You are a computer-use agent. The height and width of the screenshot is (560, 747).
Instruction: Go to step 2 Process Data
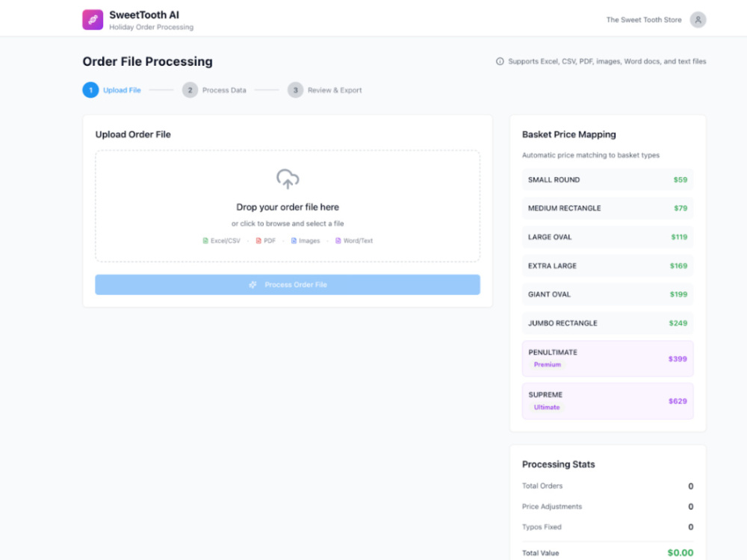[x=214, y=90]
